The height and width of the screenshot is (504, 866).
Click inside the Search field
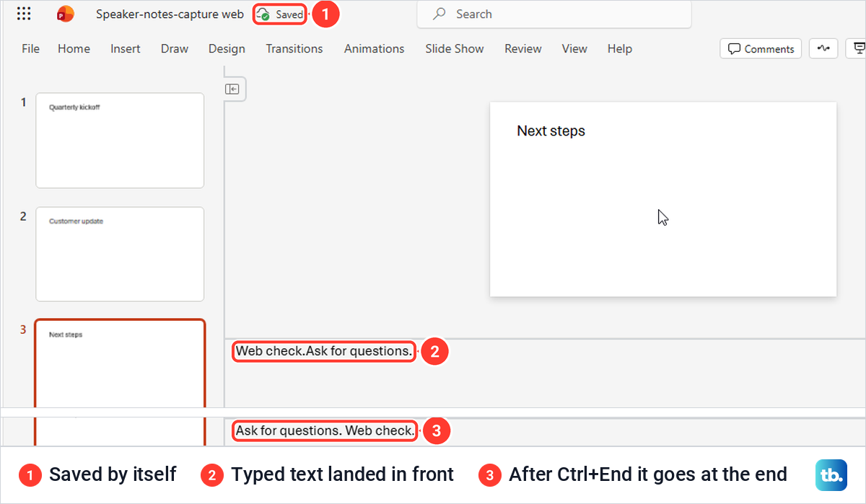pyautogui.click(x=554, y=14)
